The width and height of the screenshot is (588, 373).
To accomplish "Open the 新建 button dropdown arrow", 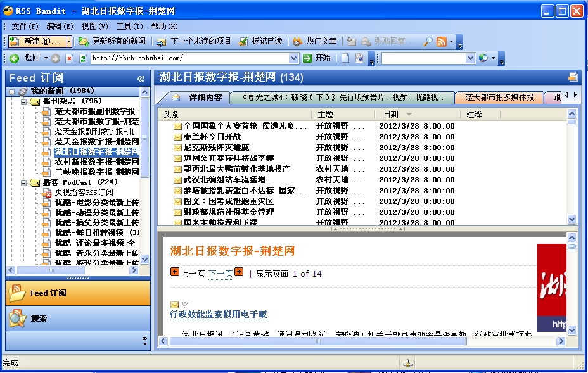I will click(x=69, y=42).
